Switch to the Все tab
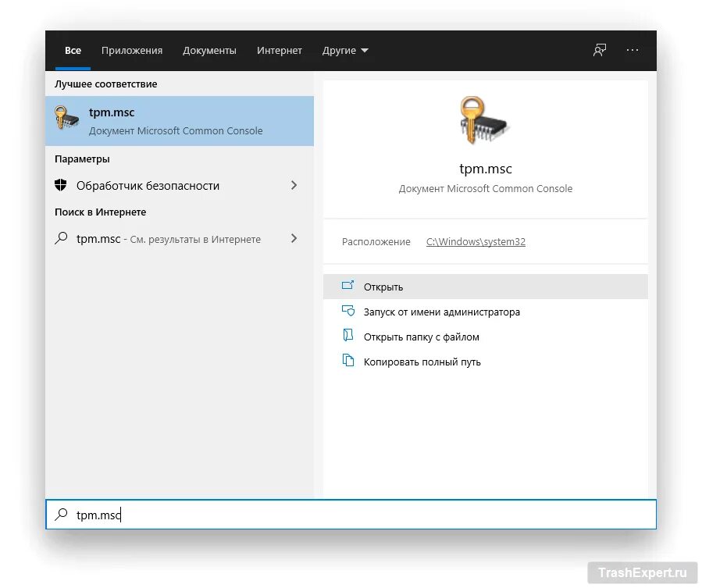Viewport: 702px width, 588px height. (73, 51)
